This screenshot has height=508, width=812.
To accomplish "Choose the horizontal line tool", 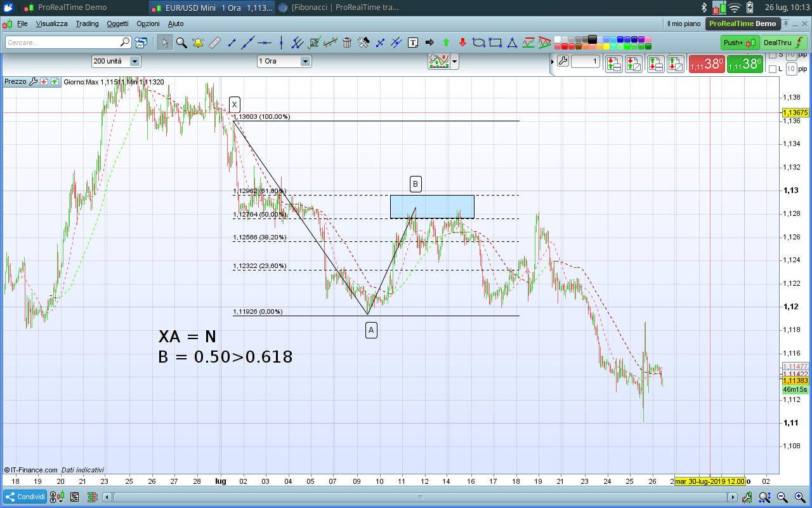I will pyautogui.click(x=265, y=43).
